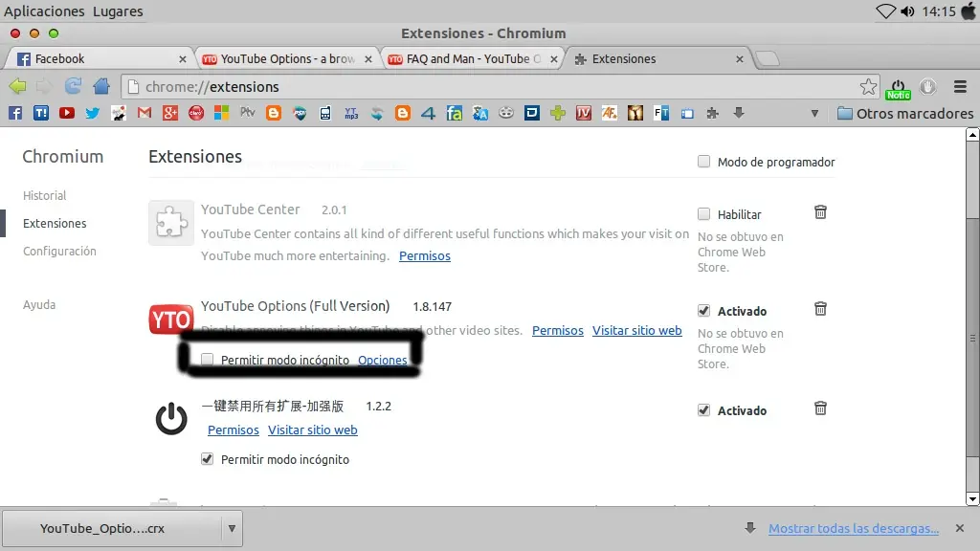Viewport: 980px width, 551px height.
Task: Uncheck Permitir modo incógnito for 一键禁用 extension
Action: pos(207,459)
